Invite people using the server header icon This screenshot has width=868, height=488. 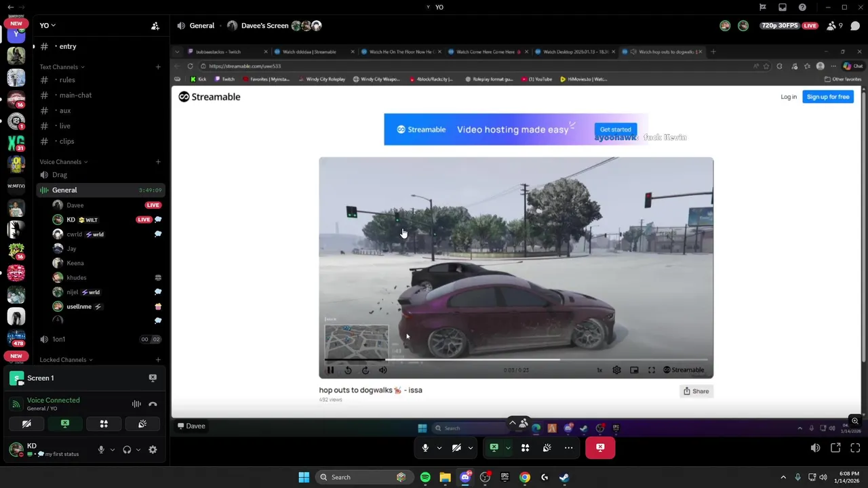[155, 26]
